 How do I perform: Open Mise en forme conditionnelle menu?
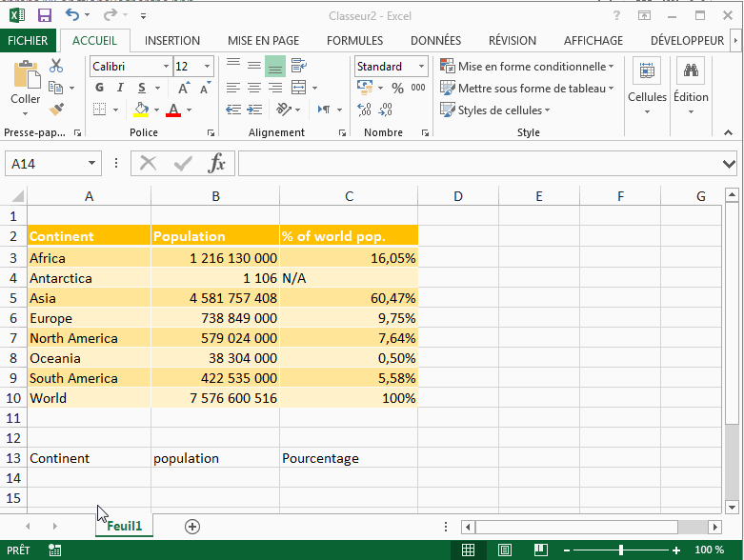point(527,67)
